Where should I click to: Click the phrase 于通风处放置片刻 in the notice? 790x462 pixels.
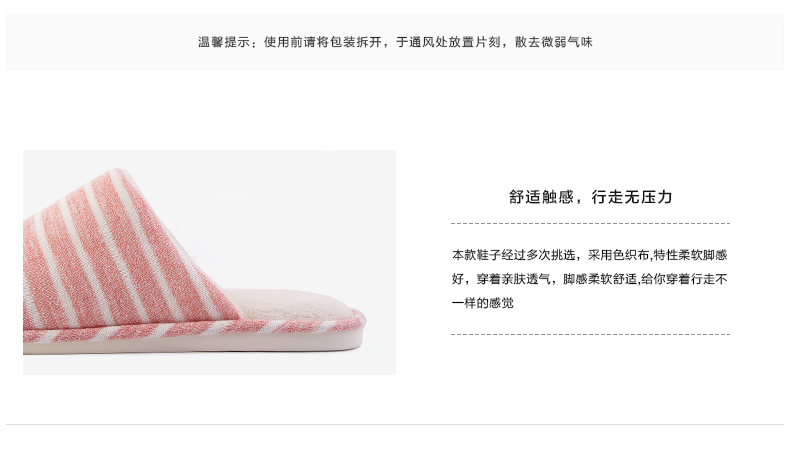(x=448, y=42)
